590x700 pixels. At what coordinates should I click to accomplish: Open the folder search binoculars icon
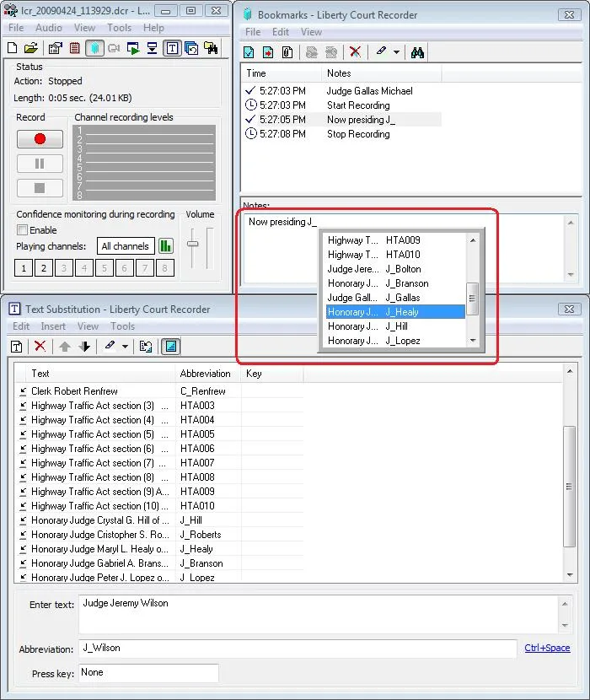click(x=211, y=48)
